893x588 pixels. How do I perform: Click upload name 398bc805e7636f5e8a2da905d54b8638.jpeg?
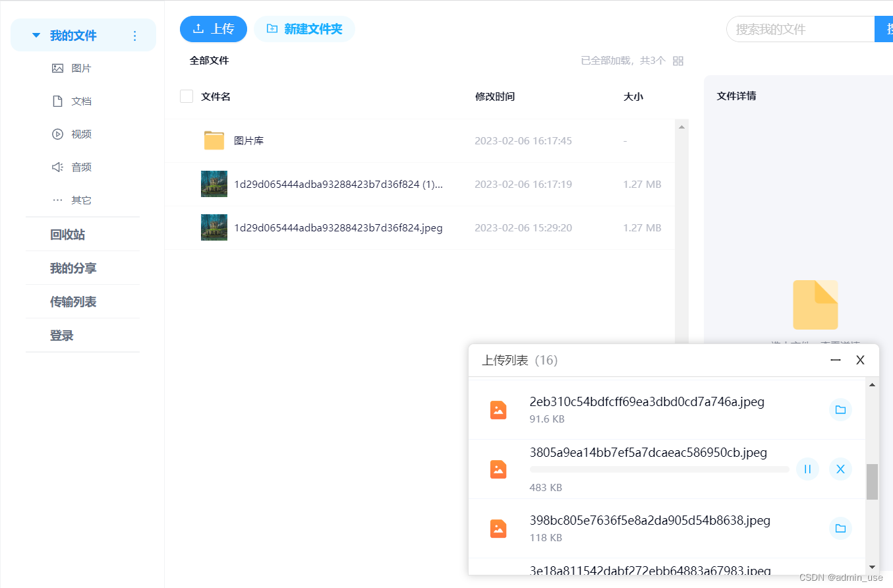650,521
